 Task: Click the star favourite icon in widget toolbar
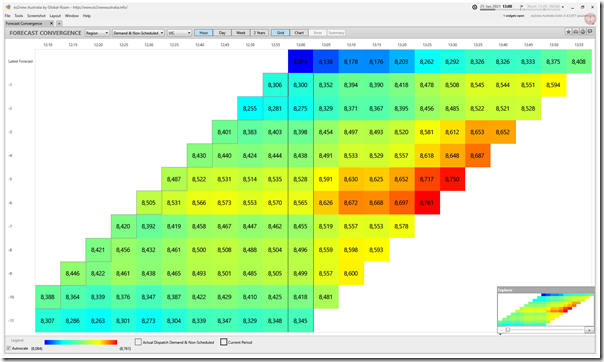pyautogui.click(x=568, y=32)
